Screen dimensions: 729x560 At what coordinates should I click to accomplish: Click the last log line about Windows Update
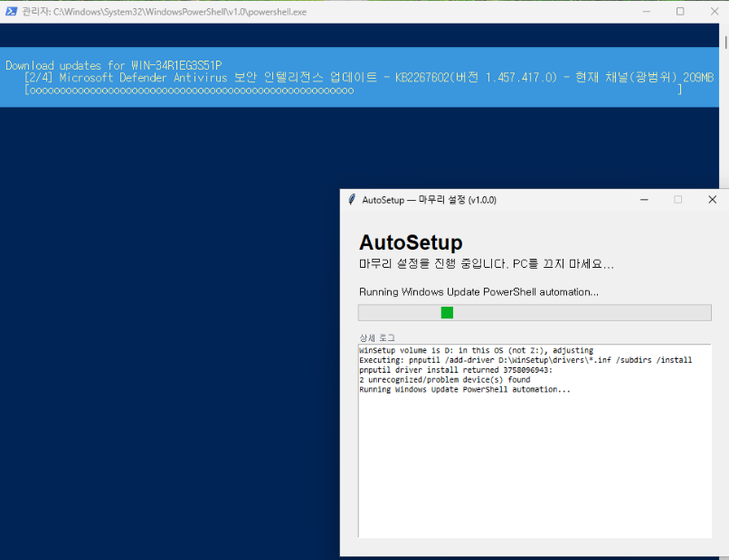[x=465, y=390]
